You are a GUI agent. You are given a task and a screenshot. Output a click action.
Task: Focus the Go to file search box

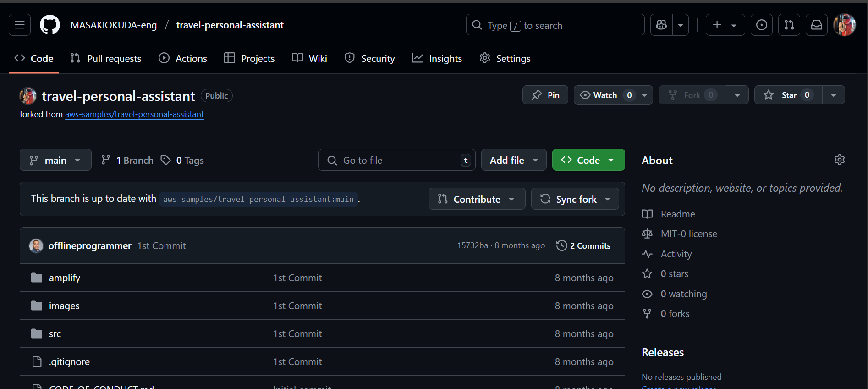pyautogui.click(x=397, y=160)
